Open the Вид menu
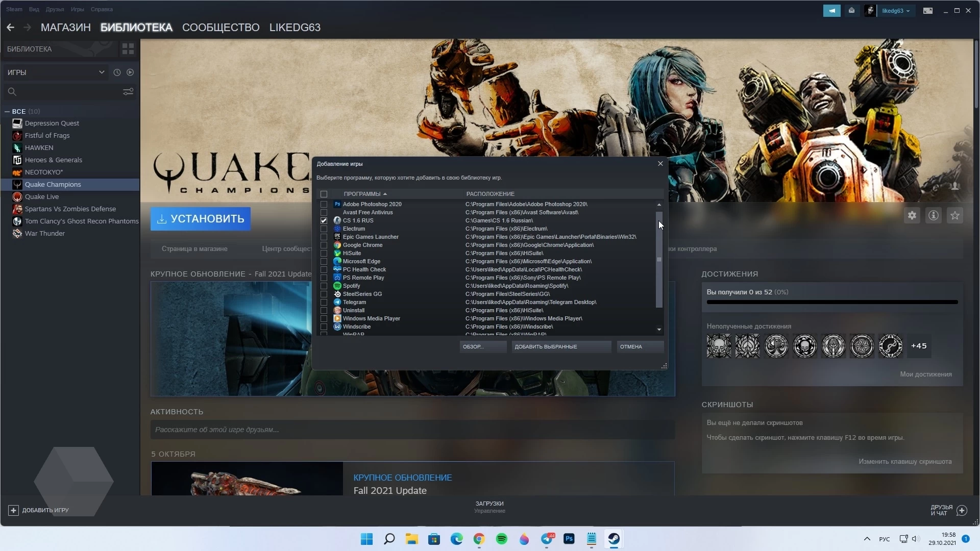Viewport: 980px width, 551px height. click(34, 9)
